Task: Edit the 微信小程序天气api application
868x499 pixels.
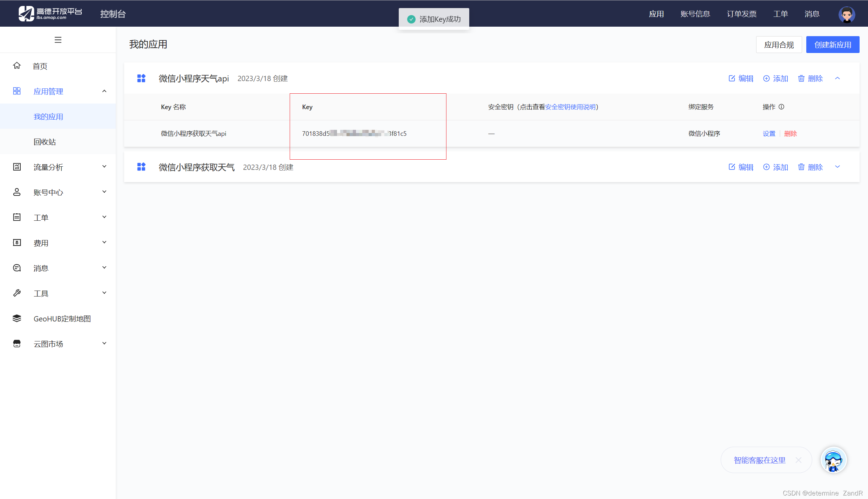Action: pos(741,78)
